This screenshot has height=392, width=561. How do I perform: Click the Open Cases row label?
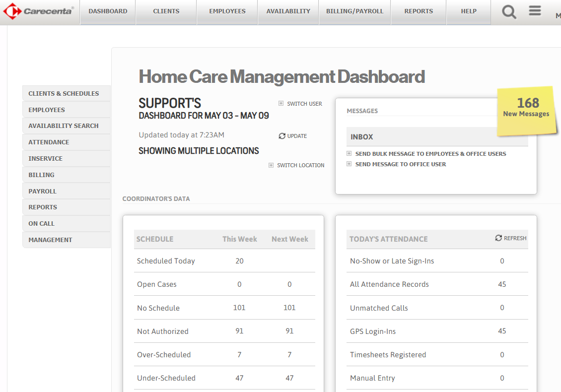pyautogui.click(x=157, y=284)
